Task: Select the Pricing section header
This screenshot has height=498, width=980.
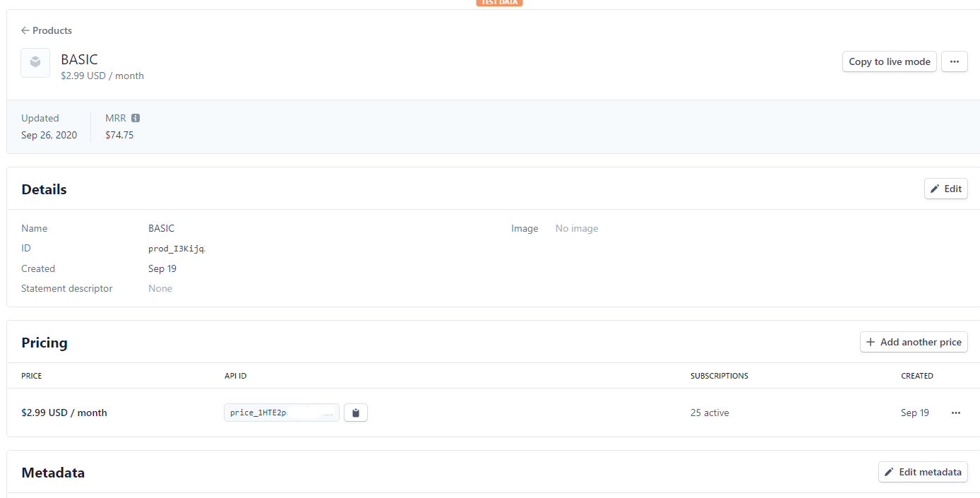Action: tap(44, 342)
